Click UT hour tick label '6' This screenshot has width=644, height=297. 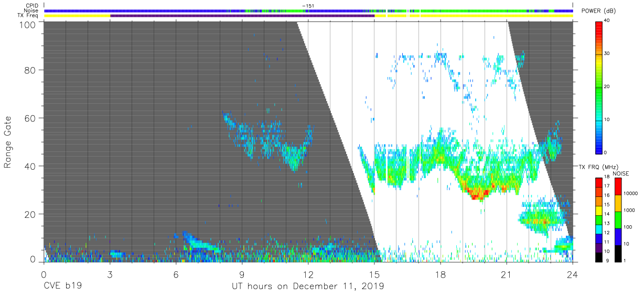point(176,274)
